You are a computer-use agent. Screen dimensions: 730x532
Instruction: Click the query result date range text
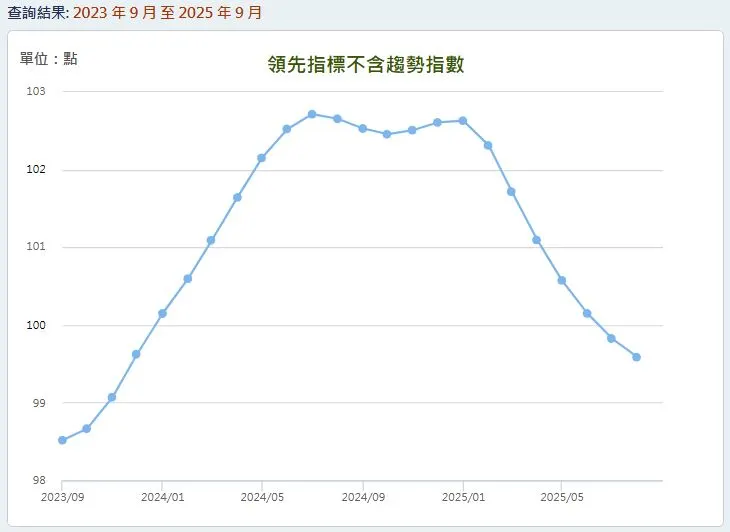point(168,13)
